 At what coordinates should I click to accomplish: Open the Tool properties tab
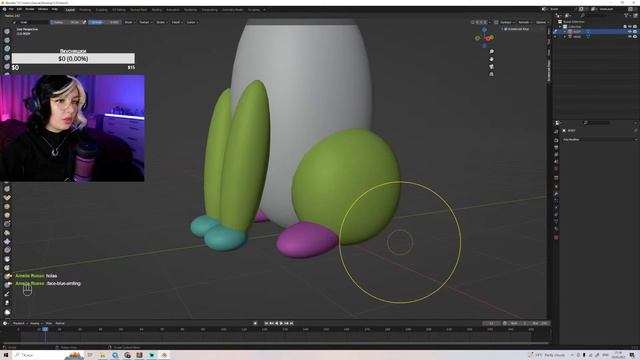click(556, 131)
